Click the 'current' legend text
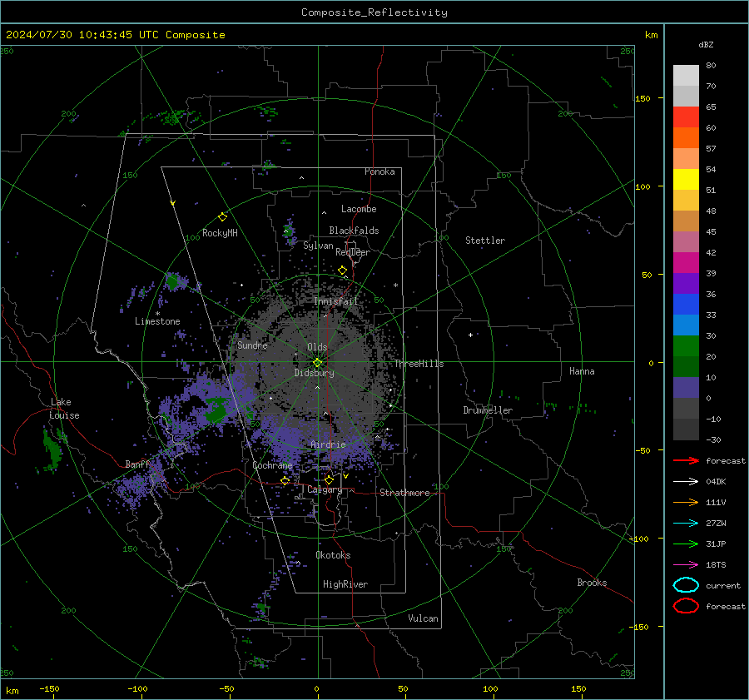Image resolution: width=749 pixels, height=700 pixels. click(723, 586)
